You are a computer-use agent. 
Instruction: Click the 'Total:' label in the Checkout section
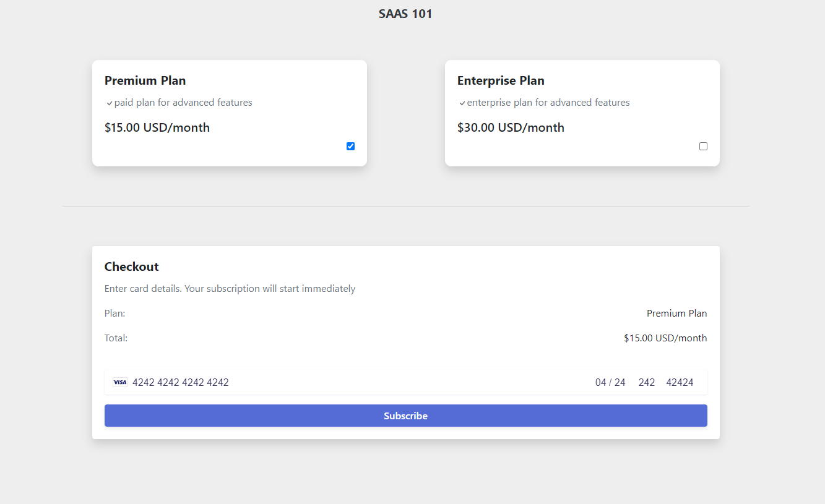[x=116, y=338]
